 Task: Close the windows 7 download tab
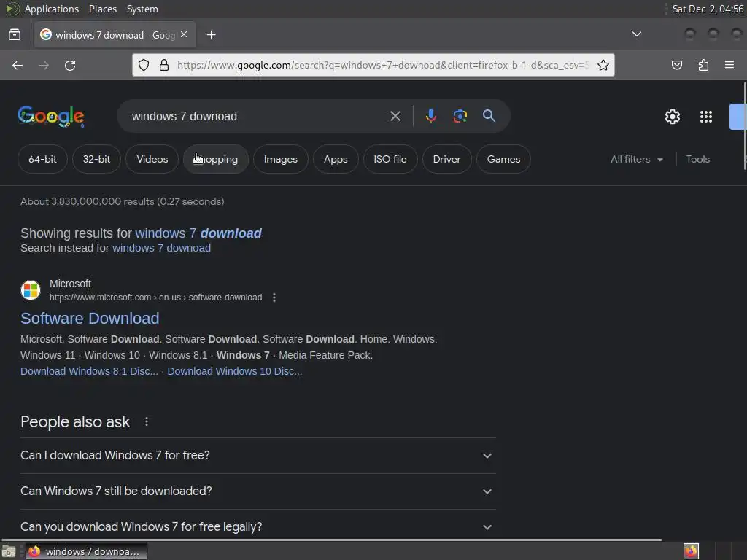184,35
